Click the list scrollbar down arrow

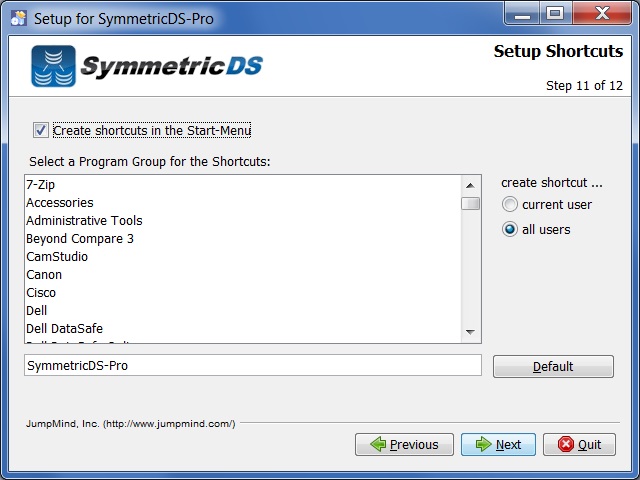[x=470, y=332]
